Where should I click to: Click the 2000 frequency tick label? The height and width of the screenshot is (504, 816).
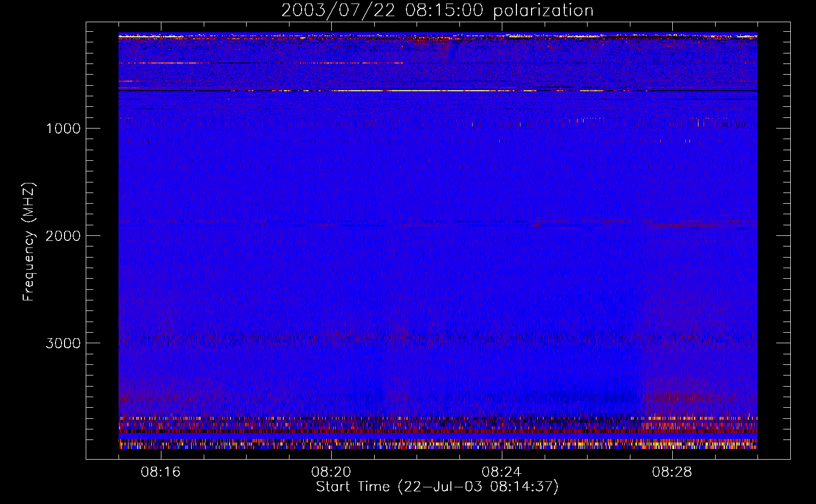coord(63,236)
